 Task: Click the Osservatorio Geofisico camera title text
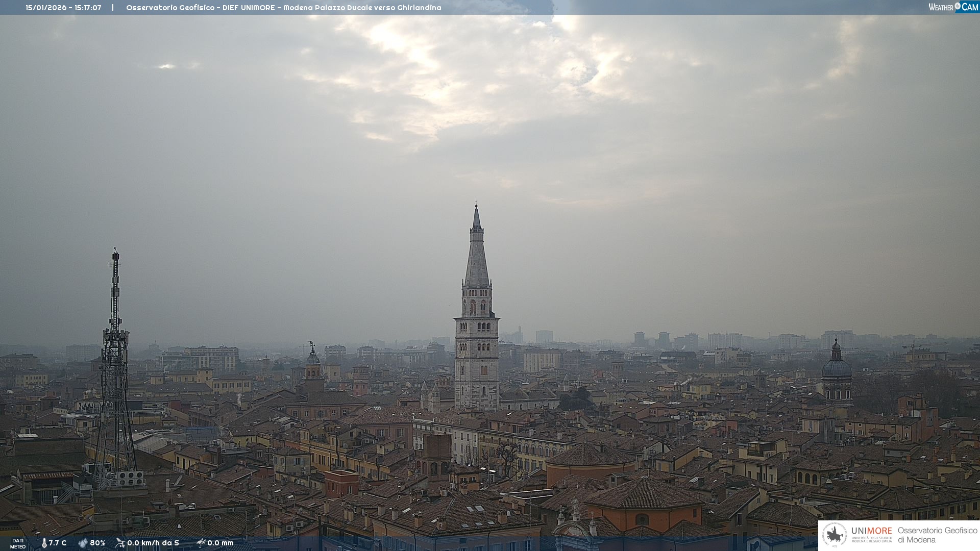(283, 8)
